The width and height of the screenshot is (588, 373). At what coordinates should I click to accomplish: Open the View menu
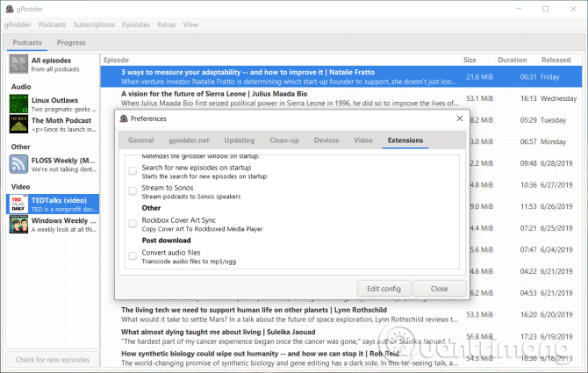tap(190, 25)
